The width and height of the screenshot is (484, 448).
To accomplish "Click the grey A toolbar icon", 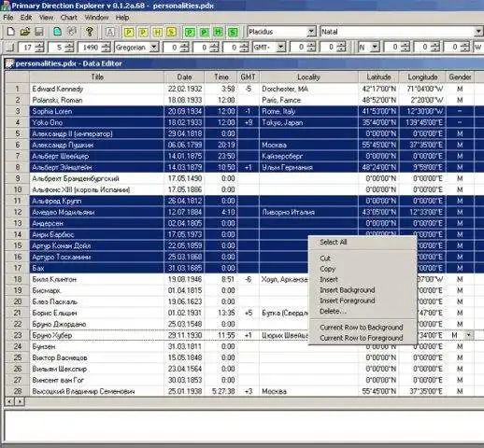I will (x=110, y=32).
